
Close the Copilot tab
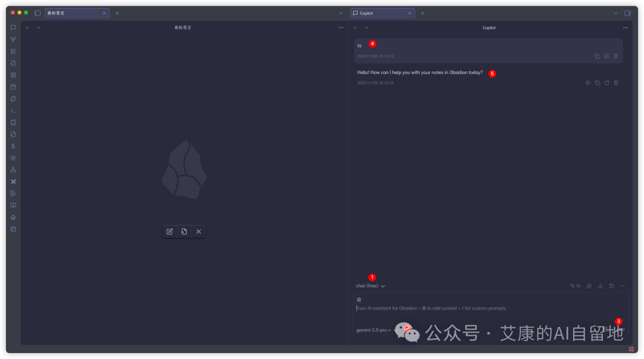(x=410, y=13)
